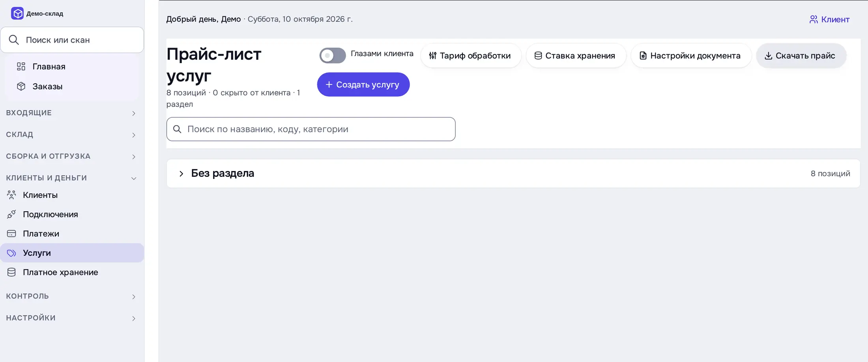868x362 pixels.
Task: Click the magnifier icon in price-list search
Action: click(x=177, y=129)
